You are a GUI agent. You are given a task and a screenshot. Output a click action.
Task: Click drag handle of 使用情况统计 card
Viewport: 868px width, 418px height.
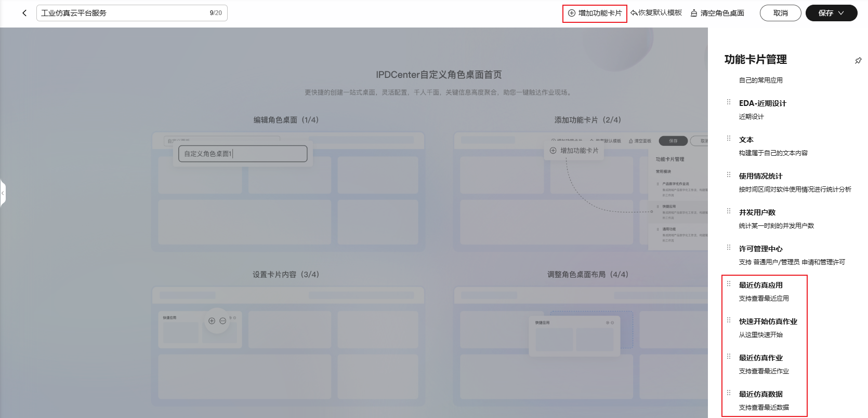point(729,175)
